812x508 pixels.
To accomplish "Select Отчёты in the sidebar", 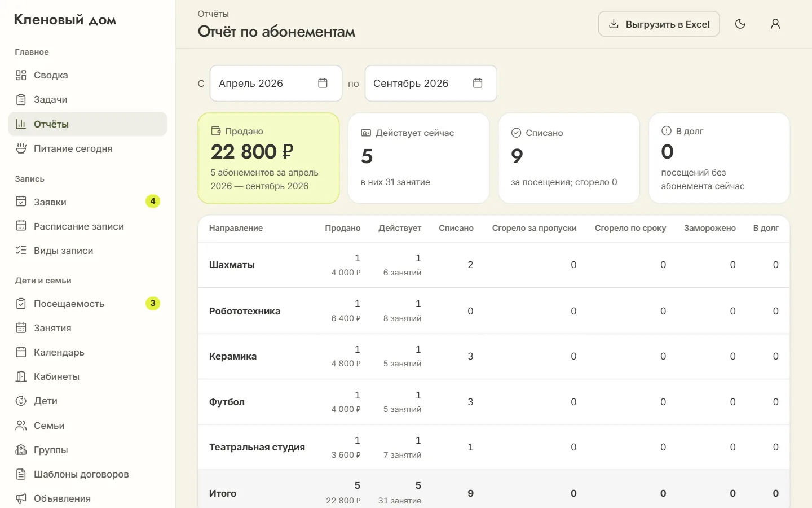I will coord(87,124).
